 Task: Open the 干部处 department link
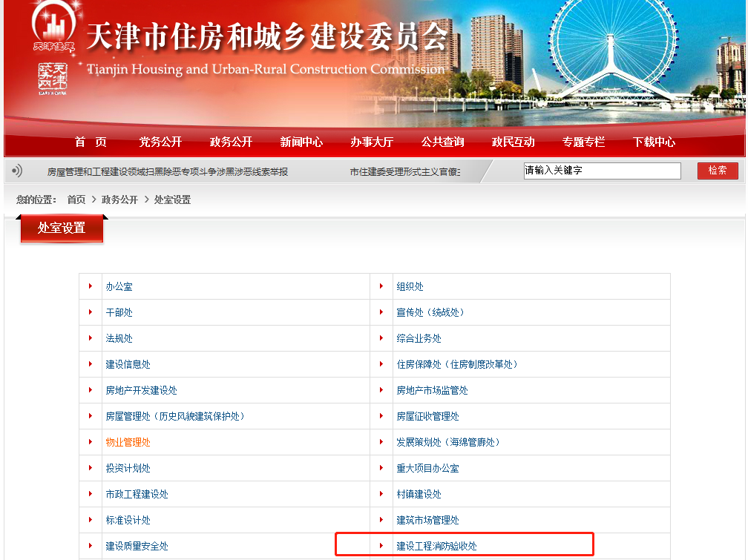[x=119, y=312]
